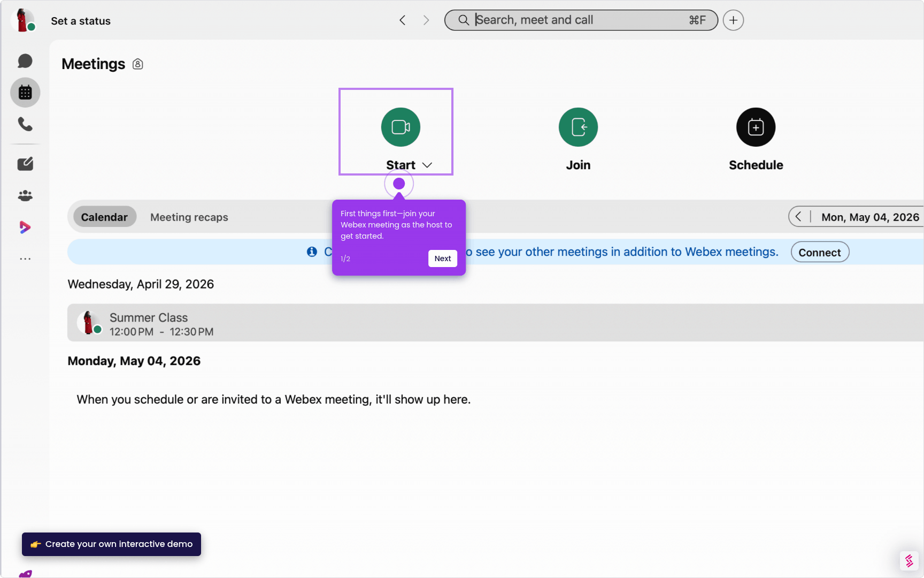Click the black Schedule meeting icon
Viewport: 924px width, 578px height.
(756, 127)
